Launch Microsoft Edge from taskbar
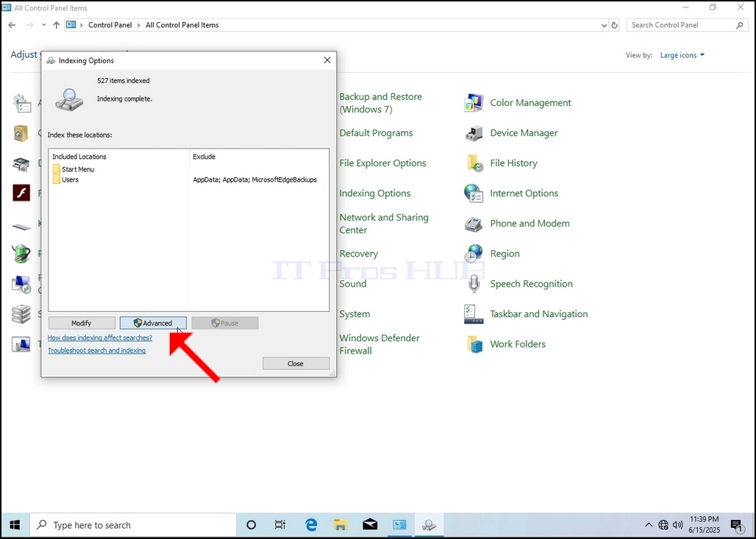 (x=311, y=525)
